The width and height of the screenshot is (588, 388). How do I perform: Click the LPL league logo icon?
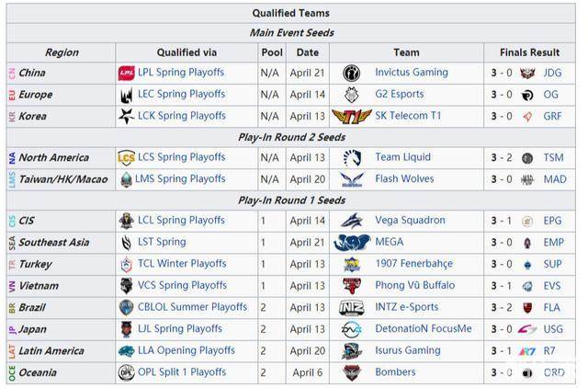[x=127, y=73]
